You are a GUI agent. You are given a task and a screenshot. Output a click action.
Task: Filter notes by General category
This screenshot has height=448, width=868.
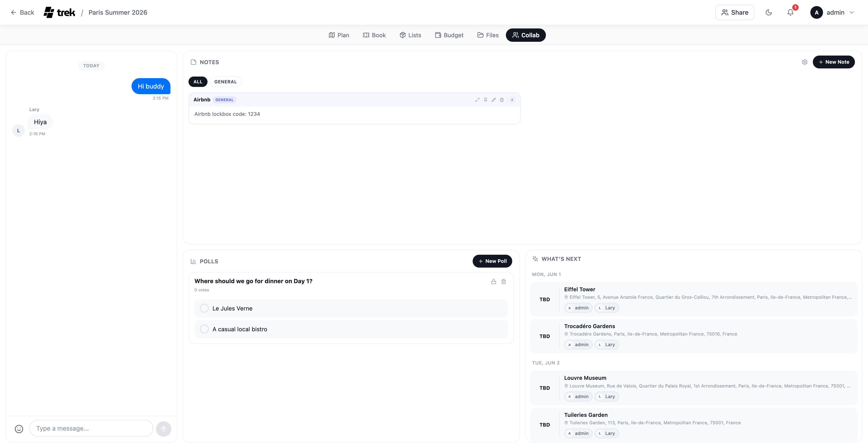[x=225, y=82]
